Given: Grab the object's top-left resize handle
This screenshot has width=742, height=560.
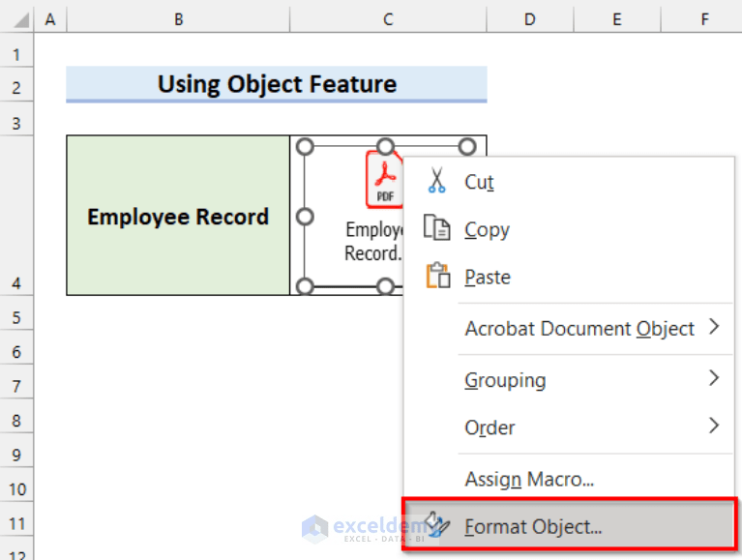Looking at the screenshot, I should [x=305, y=147].
